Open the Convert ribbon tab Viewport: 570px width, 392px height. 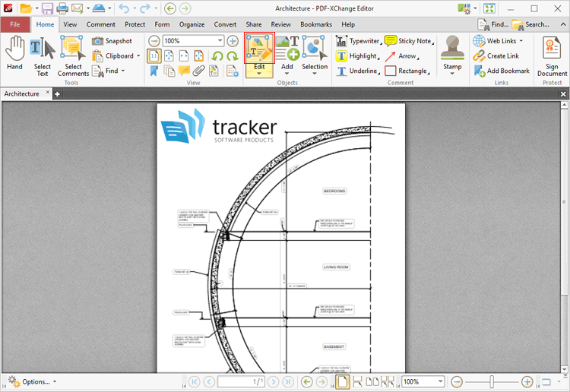click(225, 24)
